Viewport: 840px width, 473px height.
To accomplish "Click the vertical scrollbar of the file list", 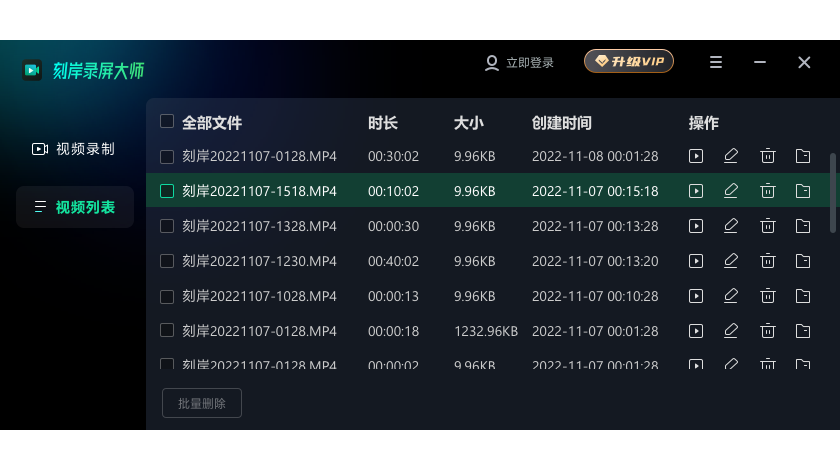I will tap(832, 193).
